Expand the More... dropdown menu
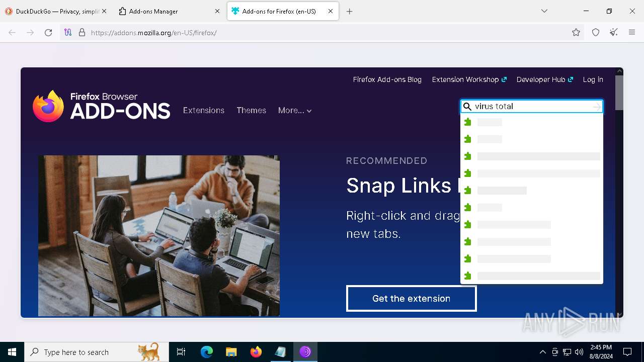Screen dimensions: 644x362 [295, 110]
